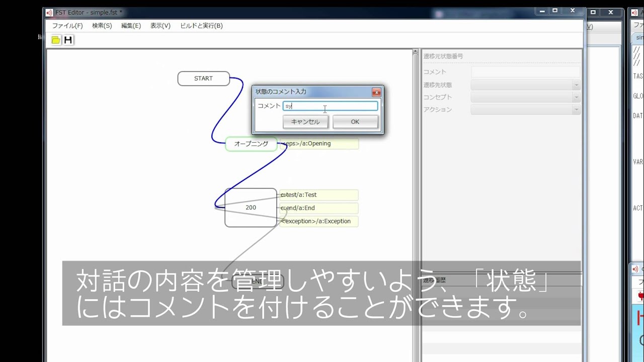
Task: Expand the アクション dropdown
Action: [577, 109]
